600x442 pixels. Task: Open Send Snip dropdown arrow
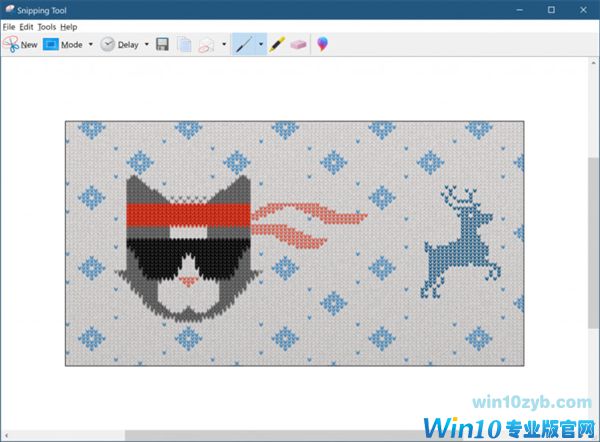[224, 44]
